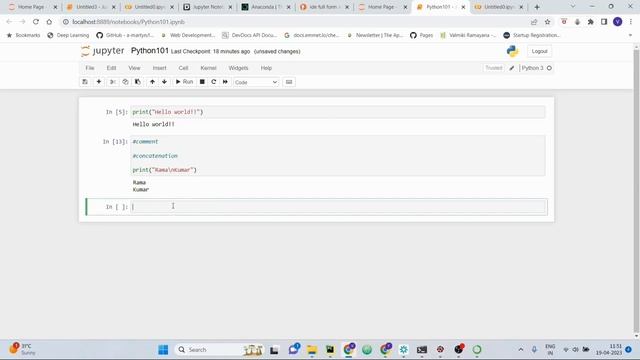Open the File menu
Viewport: 640px width, 360px height.
coord(90,68)
